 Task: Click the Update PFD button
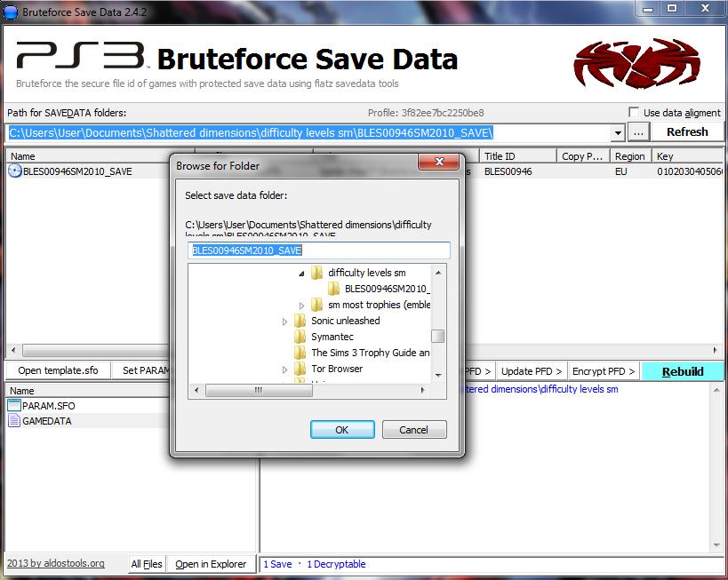(532, 371)
